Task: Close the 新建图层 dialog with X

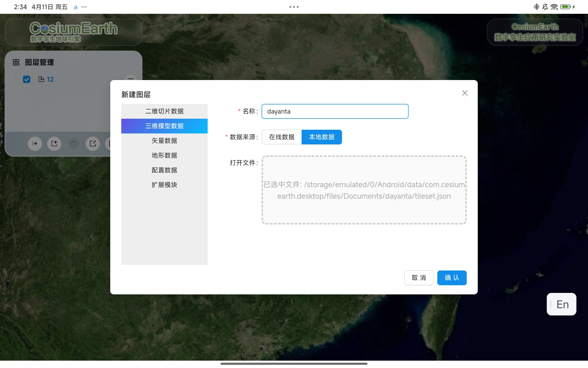Action: 465,93
